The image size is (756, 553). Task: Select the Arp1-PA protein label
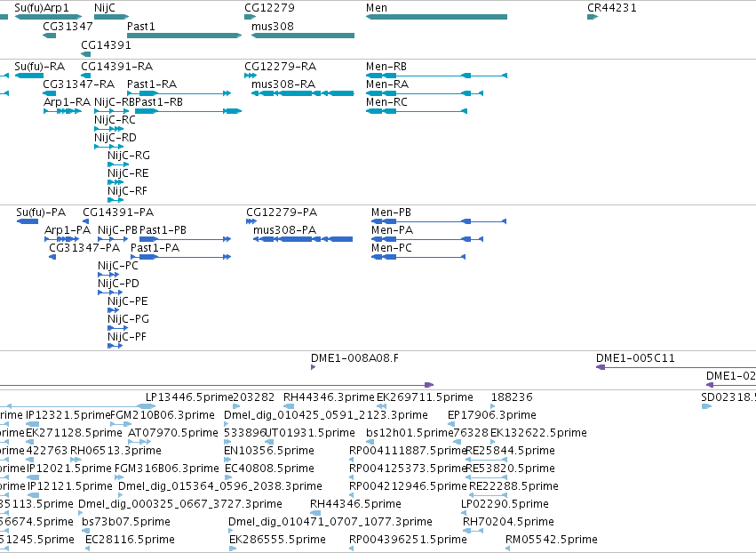68,230
